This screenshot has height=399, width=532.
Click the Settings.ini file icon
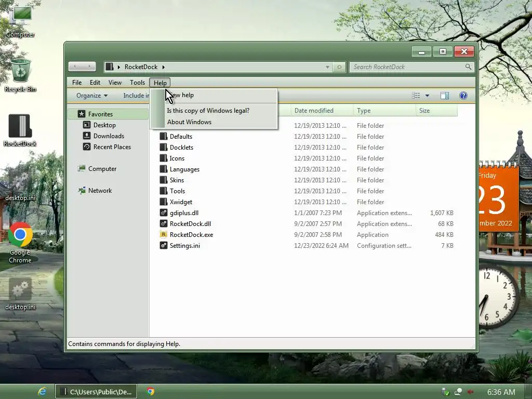(x=164, y=245)
